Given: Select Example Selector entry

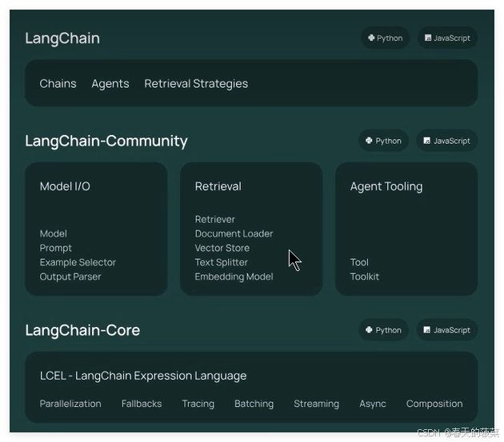Looking at the screenshot, I should (78, 262).
